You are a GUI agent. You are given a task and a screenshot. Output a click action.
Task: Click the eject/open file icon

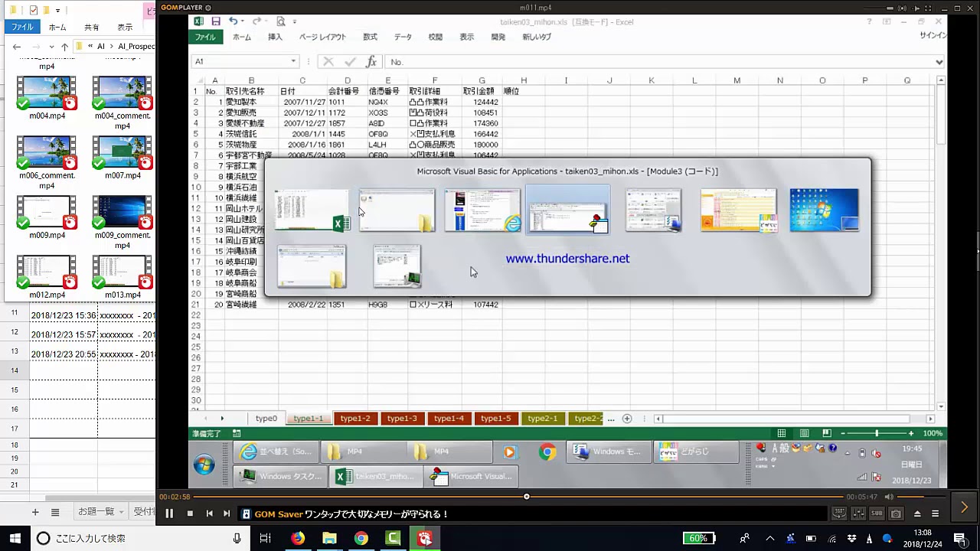coord(918,514)
